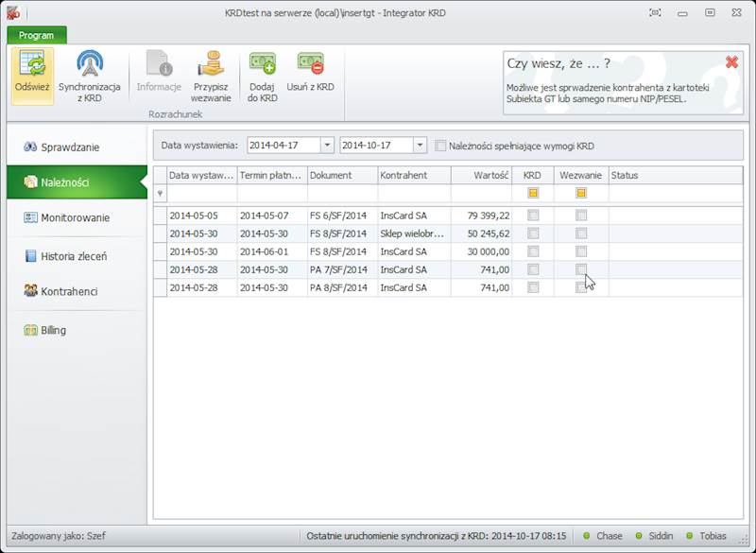Check Wezwanie box for FS 6/SF/2014 row
The width and height of the screenshot is (756, 553).
581,216
